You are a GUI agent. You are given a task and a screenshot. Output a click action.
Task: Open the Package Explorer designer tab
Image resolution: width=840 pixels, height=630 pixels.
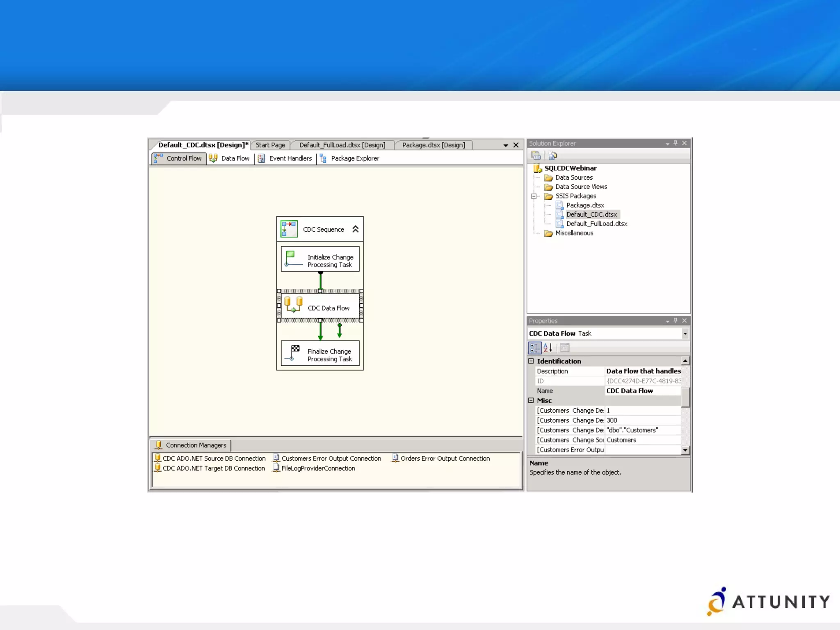(350, 158)
